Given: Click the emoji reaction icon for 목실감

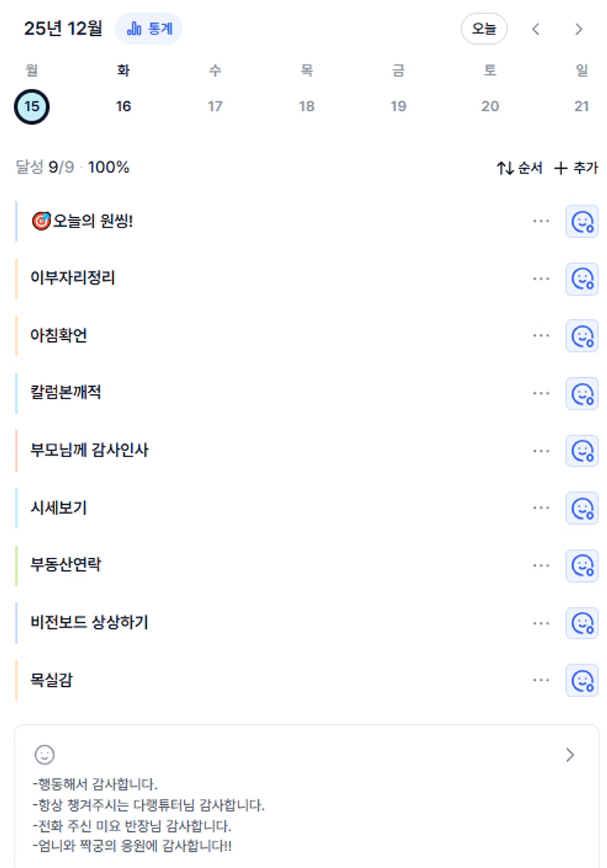Looking at the screenshot, I should tap(582, 680).
